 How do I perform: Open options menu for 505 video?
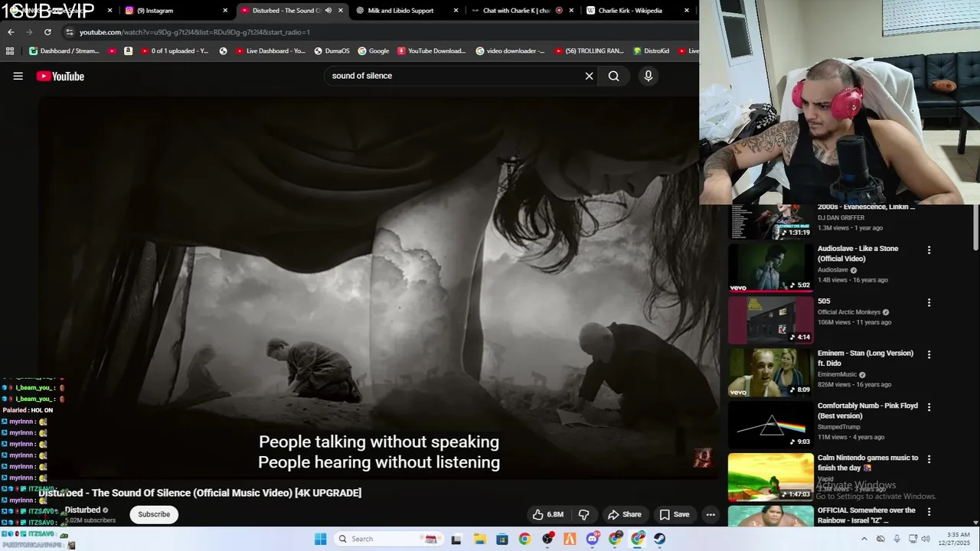point(929,303)
